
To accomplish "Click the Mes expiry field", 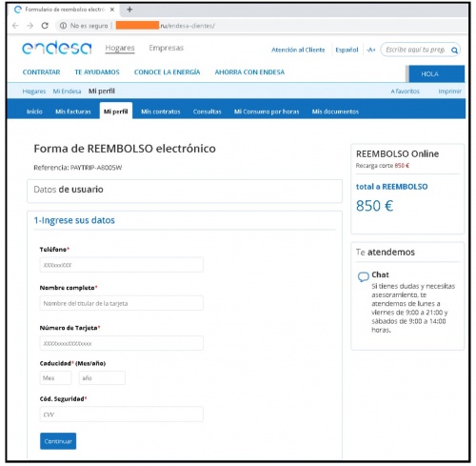I will tap(55, 378).
